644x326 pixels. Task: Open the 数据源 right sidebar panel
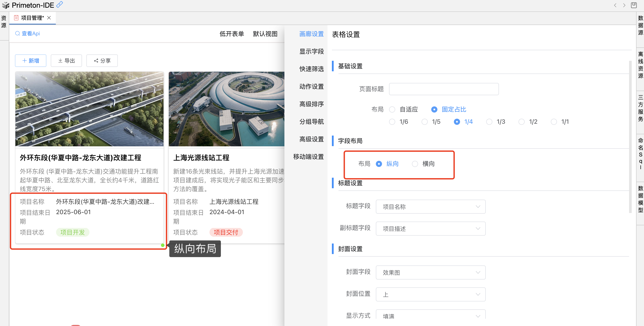coord(640,25)
